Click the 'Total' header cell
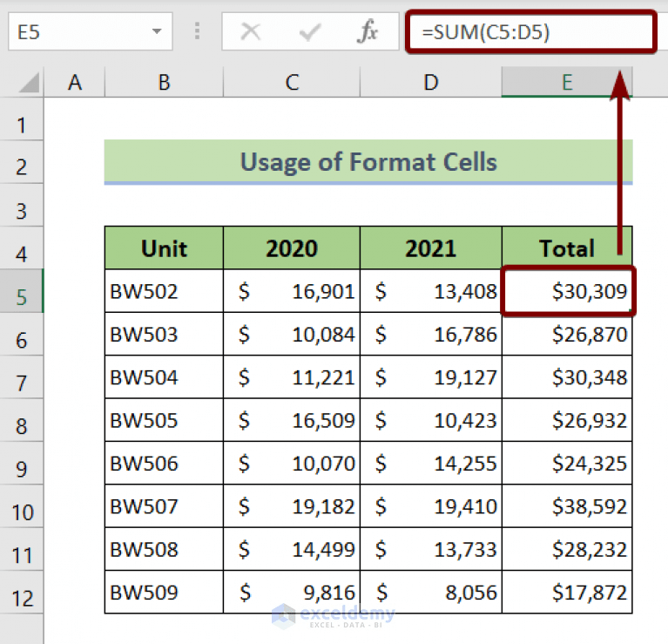668x644 pixels. (x=567, y=248)
